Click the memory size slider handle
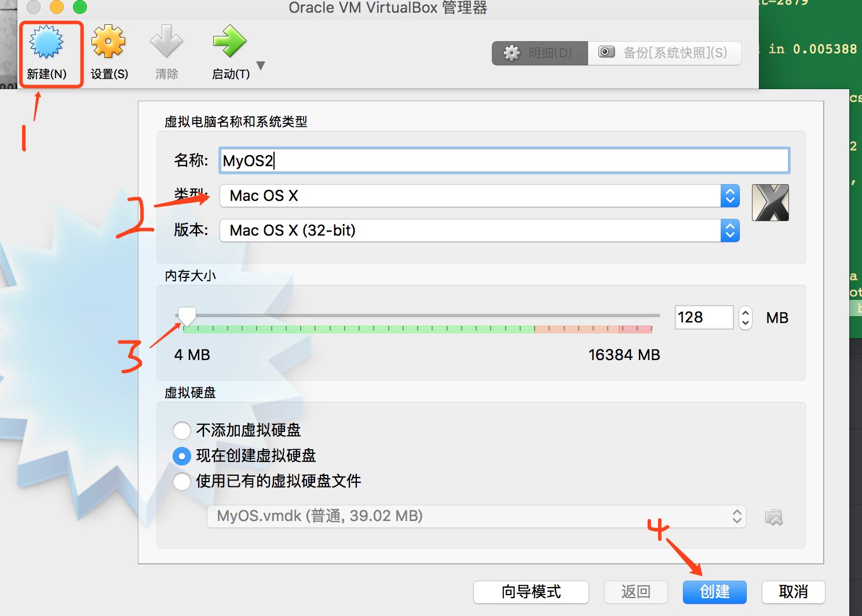Viewport: 862px width, 616px height. [187, 317]
